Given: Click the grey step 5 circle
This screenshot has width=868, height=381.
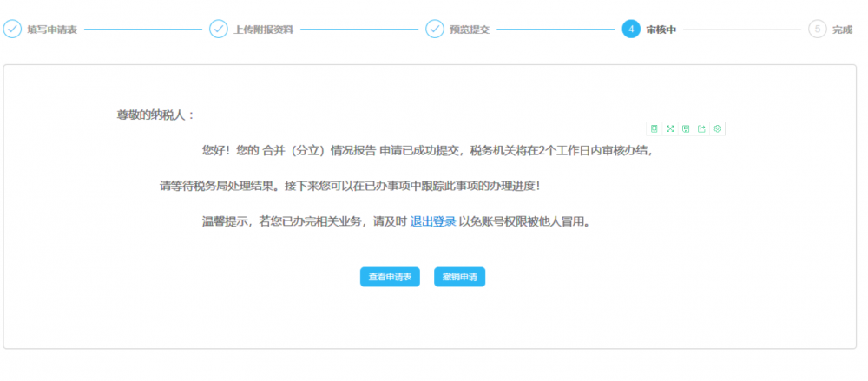Looking at the screenshot, I should click(817, 29).
